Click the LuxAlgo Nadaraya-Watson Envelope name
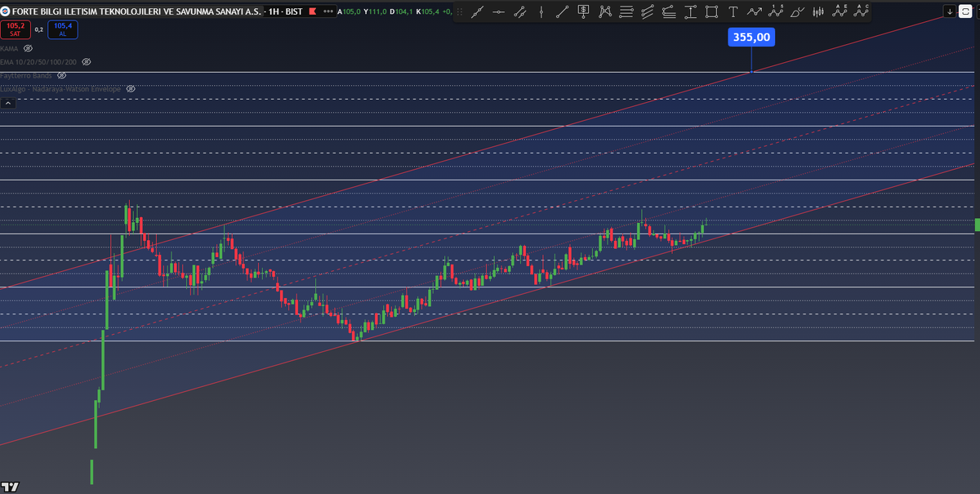Image resolution: width=980 pixels, height=494 pixels. [x=60, y=88]
